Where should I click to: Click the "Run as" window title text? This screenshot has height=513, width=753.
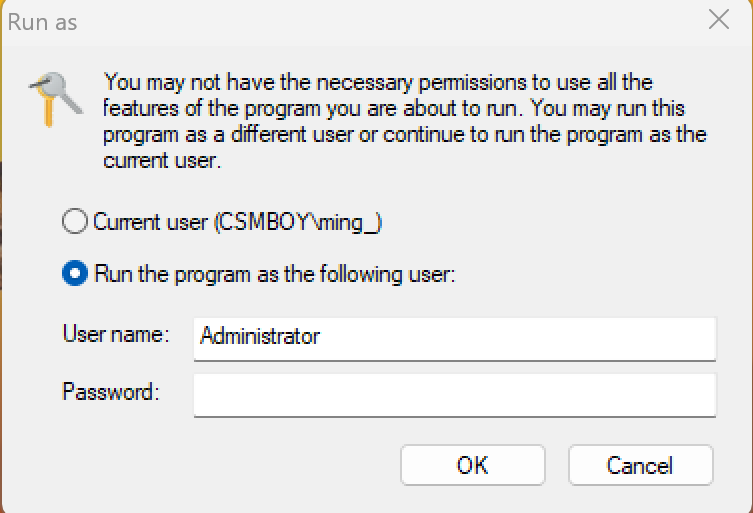pos(42,21)
